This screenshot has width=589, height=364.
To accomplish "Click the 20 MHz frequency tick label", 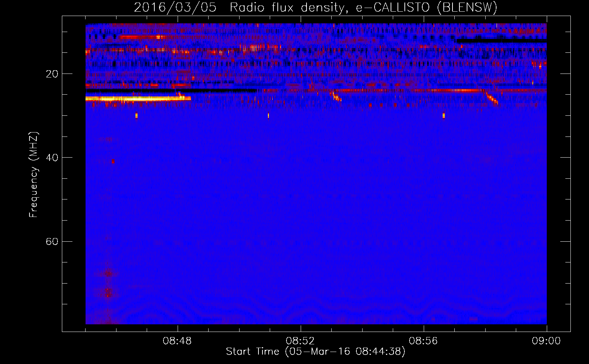I will [x=52, y=74].
